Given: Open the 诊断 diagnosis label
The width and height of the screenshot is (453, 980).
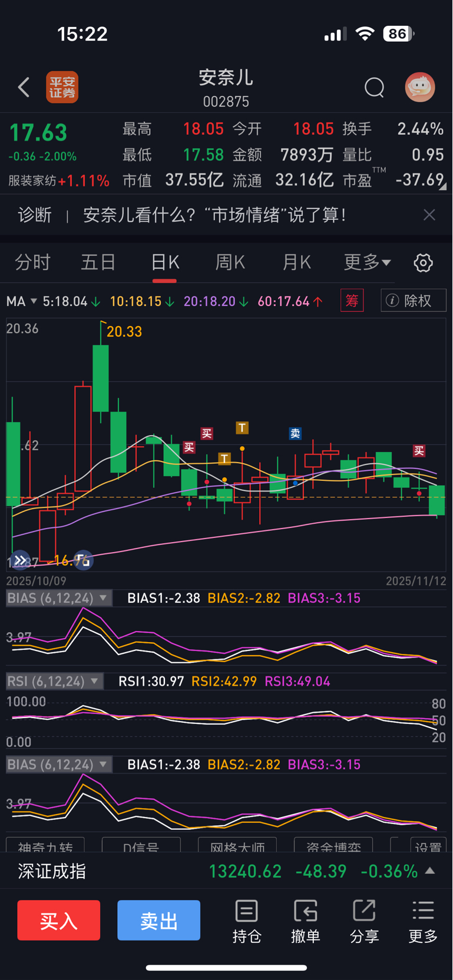Looking at the screenshot, I should point(35,215).
